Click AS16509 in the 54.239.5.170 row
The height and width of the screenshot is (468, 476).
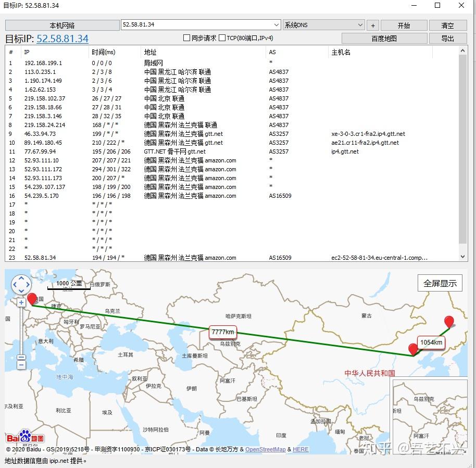coord(280,196)
